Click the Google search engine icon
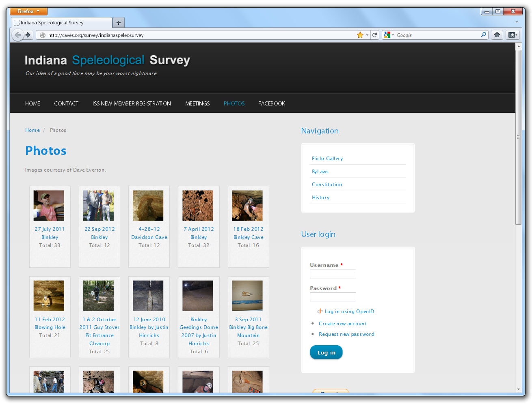Image resolution: width=532 pixels, height=404 pixels. (387, 35)
